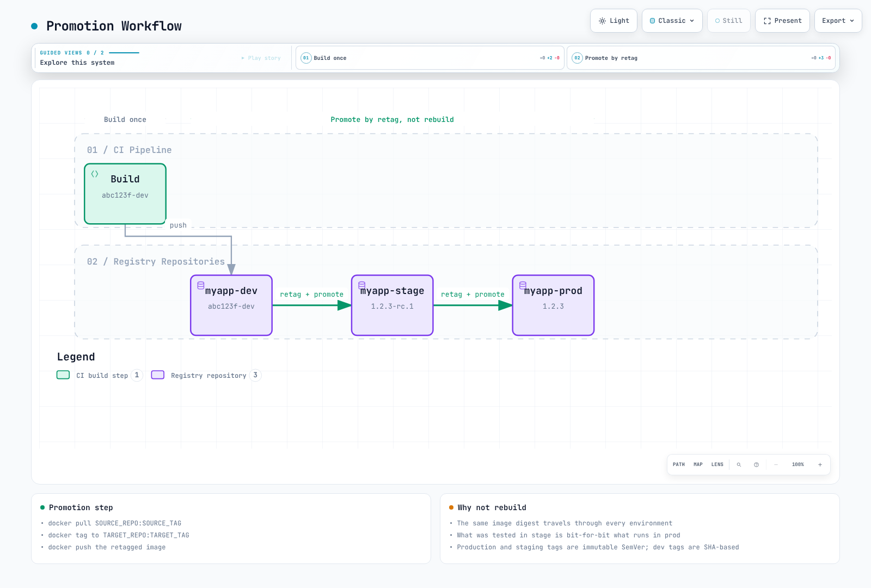Click the Promote by retag, not rebuild label
This screenshot has width=871, height=588.
(392, 120)
